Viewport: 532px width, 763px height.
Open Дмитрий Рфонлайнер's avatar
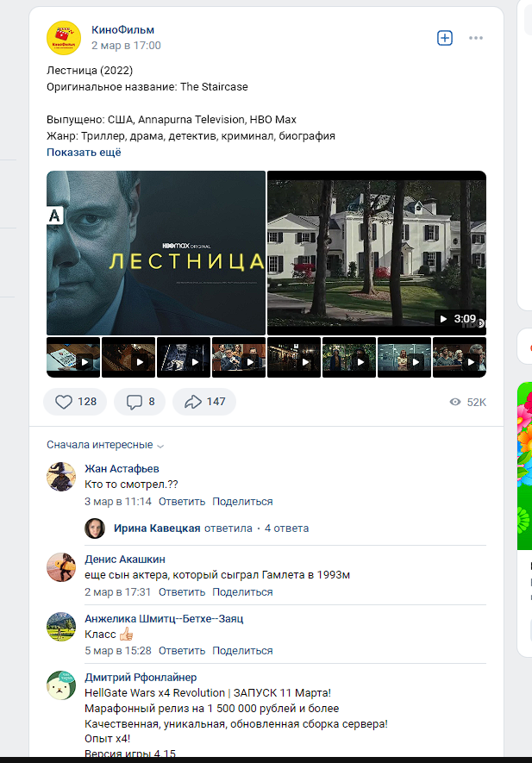pyautogui.click(x=61, y=685)
